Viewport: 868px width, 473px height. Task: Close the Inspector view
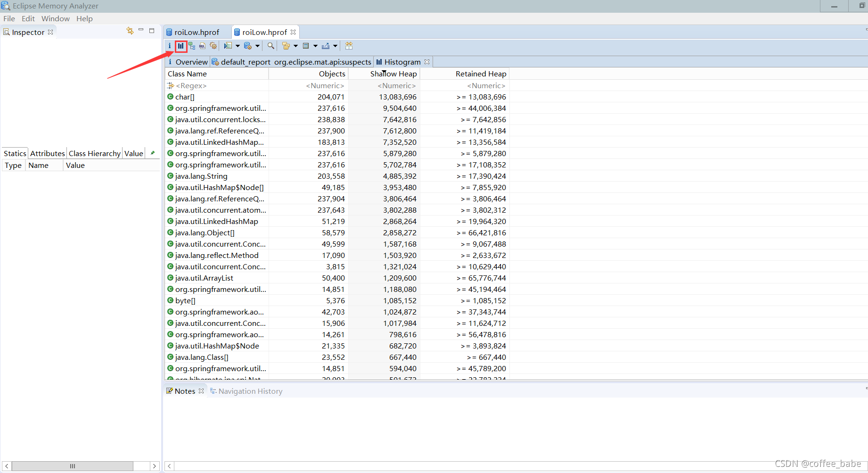(x=50, y=32)
